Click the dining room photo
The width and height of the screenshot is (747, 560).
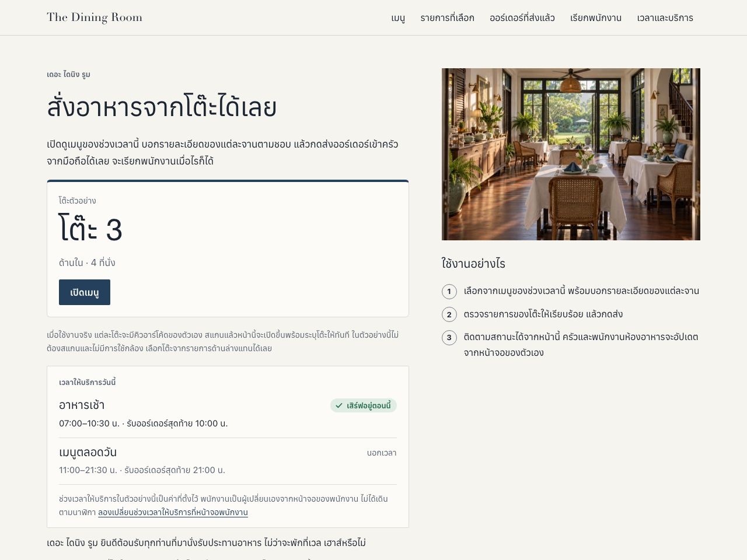click(571, 154)
